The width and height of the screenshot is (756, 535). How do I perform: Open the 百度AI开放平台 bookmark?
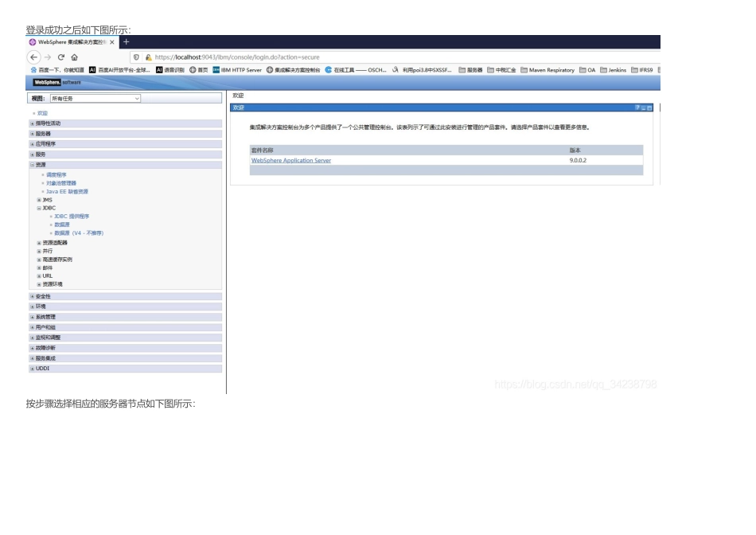[119, 70]
